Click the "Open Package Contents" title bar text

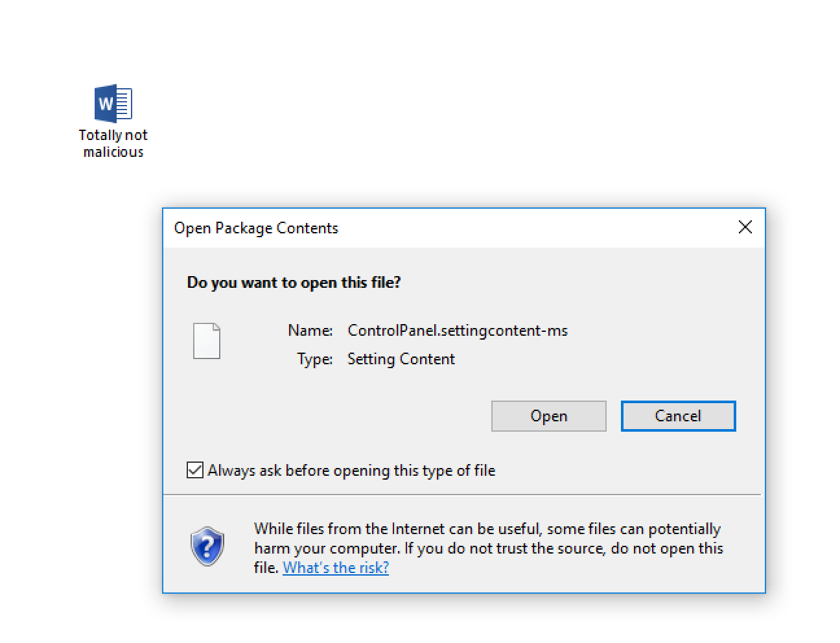pos(256,228)
